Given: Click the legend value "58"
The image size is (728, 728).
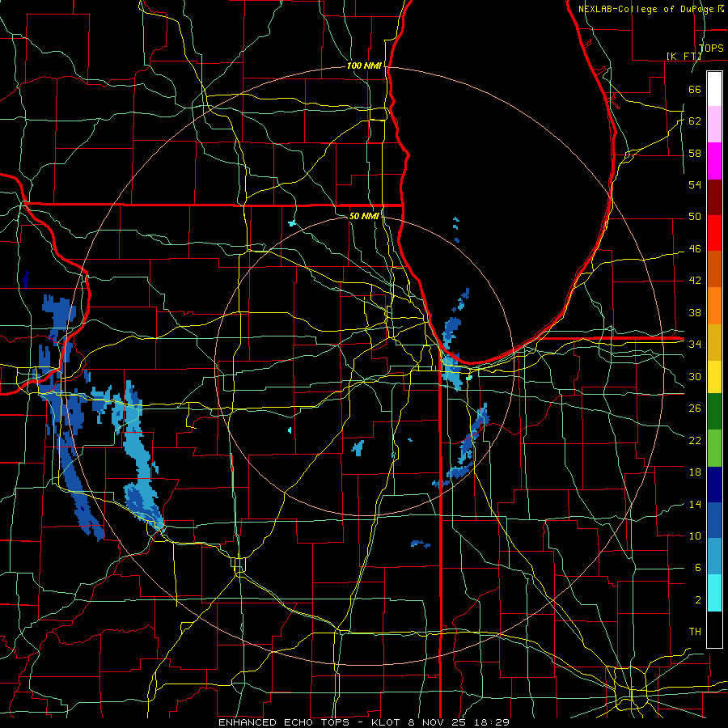Looking at the screenshot, I should point(695,153).
